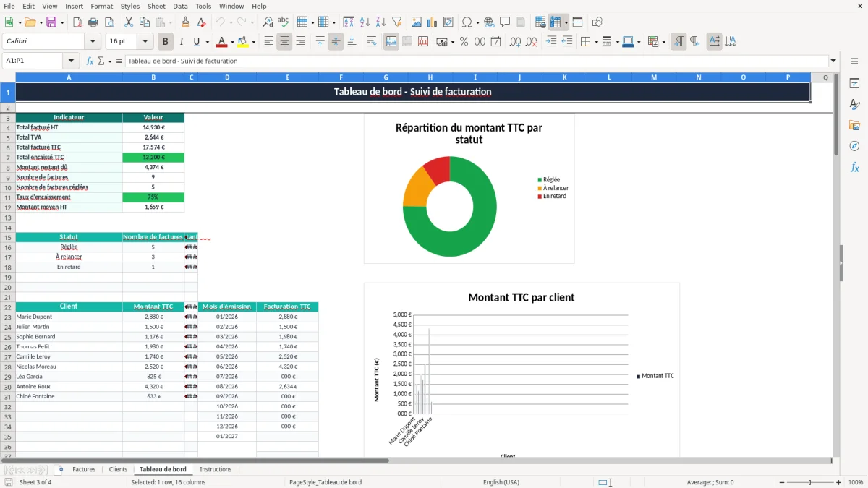Sort ascending A to Z
Image resolution: width=868 pixels, height=488 pixels.
(x=365, y=22)
